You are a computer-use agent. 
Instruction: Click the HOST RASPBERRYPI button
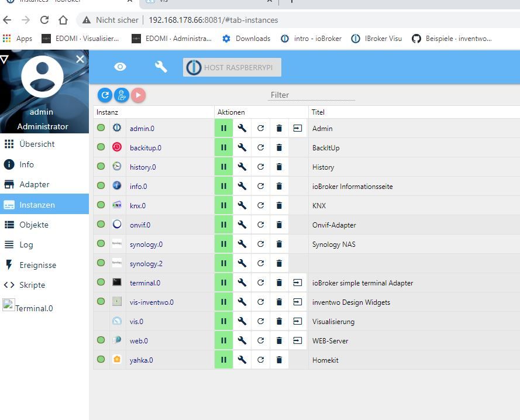[232, 67]
